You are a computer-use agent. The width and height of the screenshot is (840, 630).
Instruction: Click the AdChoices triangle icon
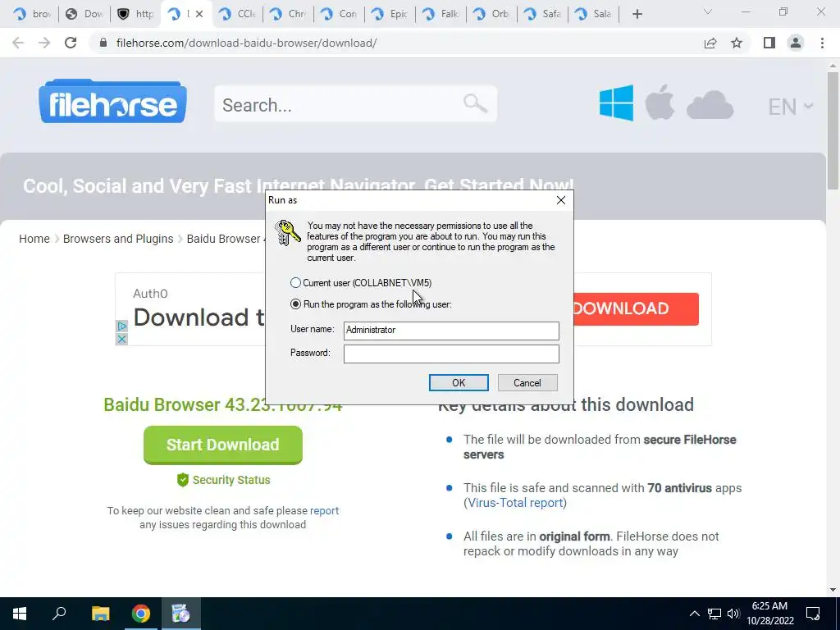click(x=121, y=326)
